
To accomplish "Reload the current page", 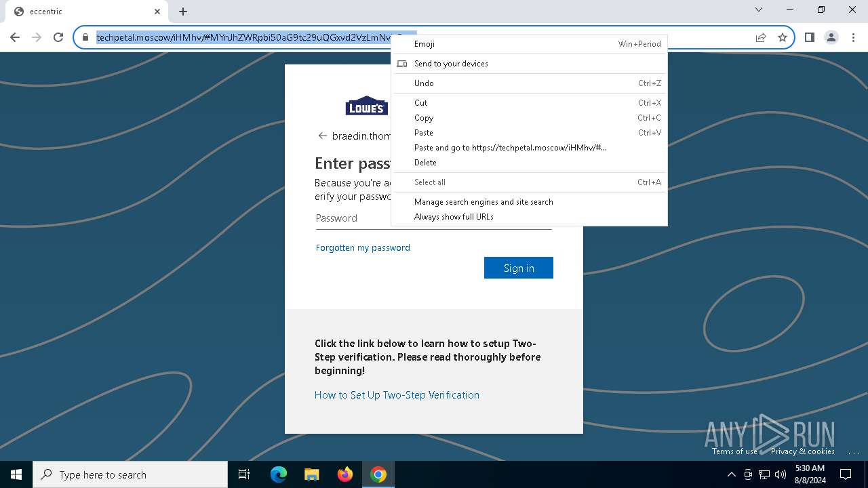I will point(58,38).
